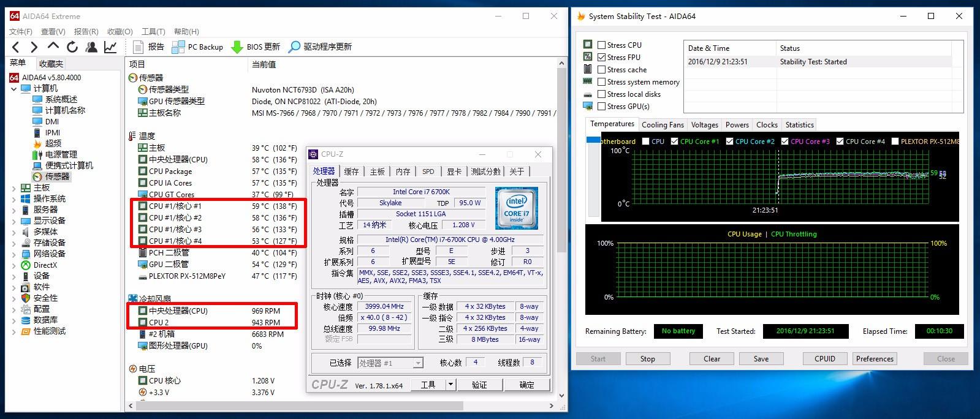Enable Stress local disks checkbox
The image size is (980, 419).
click(x=601, y=94)
